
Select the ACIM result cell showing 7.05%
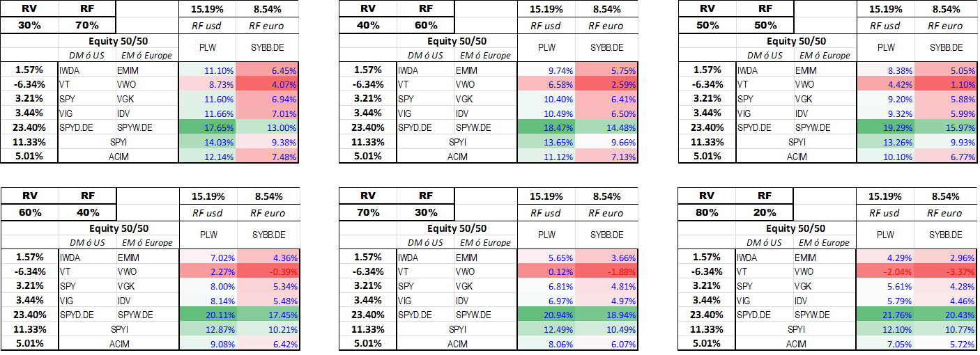pyautogui.click(x=885, y=343)
